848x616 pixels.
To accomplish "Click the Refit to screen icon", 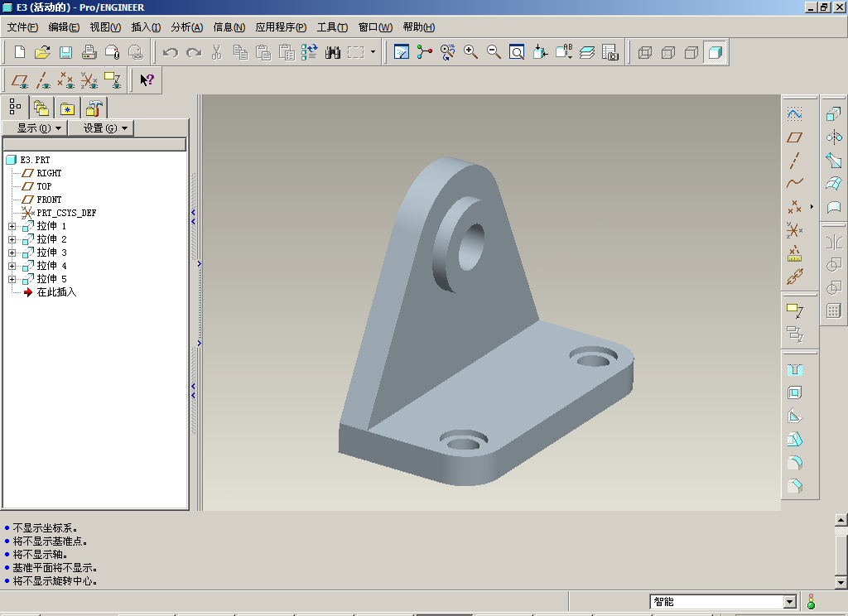I will pos(517,52).
